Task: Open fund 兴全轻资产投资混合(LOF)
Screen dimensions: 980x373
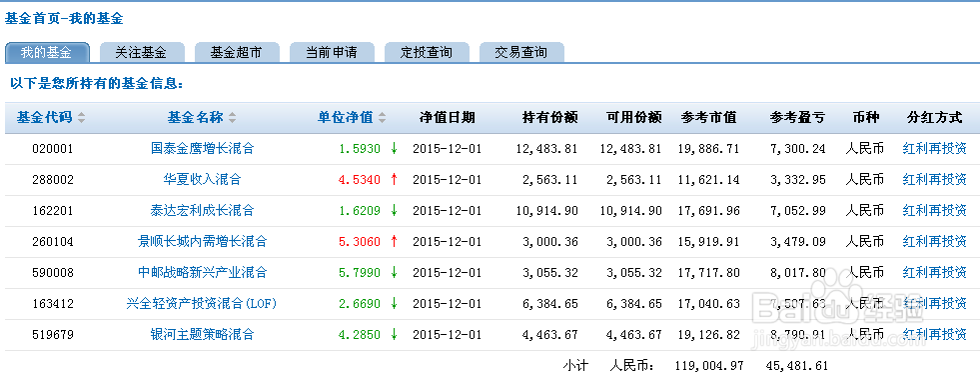Action: pyautogui.click(x=201, y=304)
